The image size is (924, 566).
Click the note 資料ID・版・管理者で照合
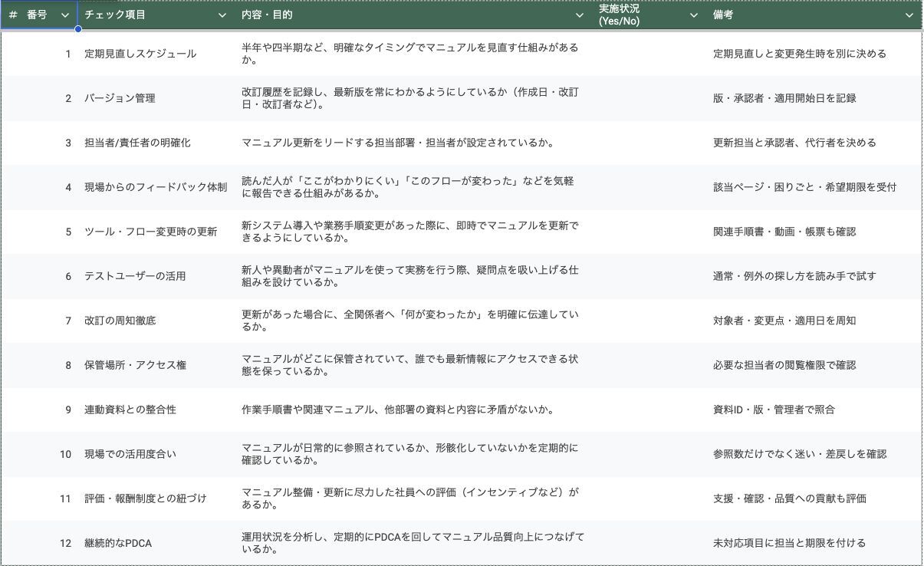774,410
